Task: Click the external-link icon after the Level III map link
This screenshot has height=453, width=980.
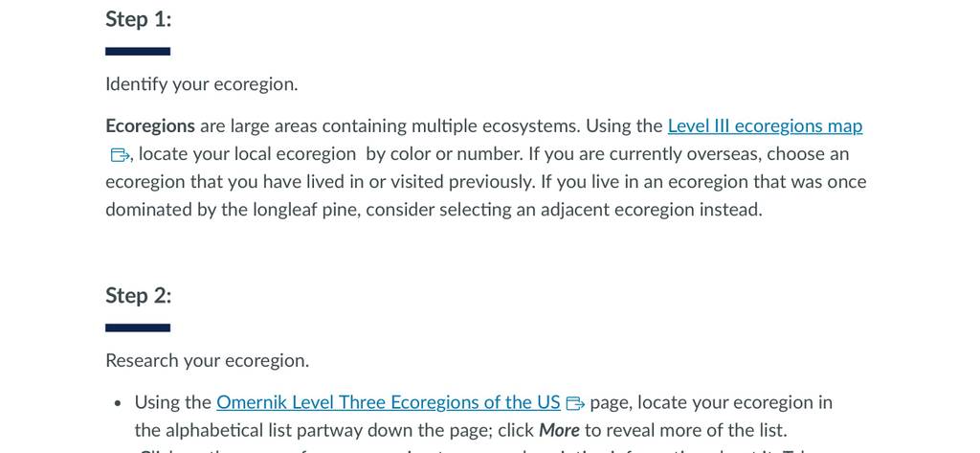Action: pyautogui.click(x=120, y=154)
